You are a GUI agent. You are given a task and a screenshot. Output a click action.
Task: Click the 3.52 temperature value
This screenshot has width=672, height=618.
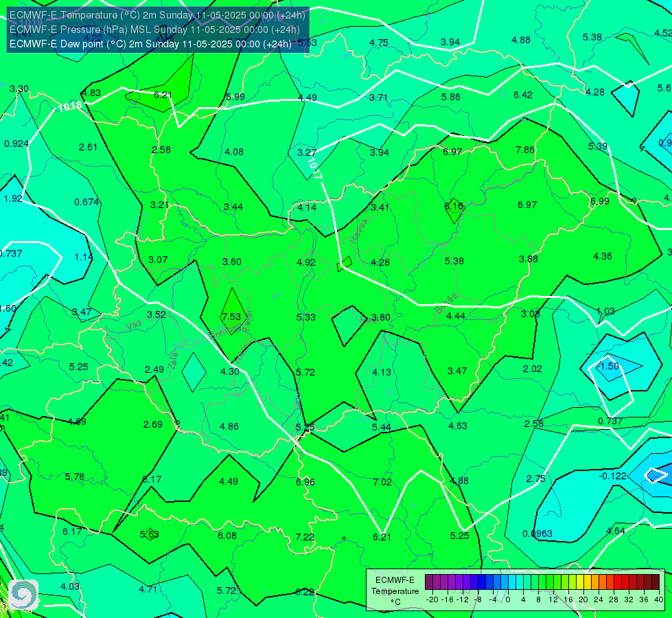pyautogui.click(x=157, y=314)
